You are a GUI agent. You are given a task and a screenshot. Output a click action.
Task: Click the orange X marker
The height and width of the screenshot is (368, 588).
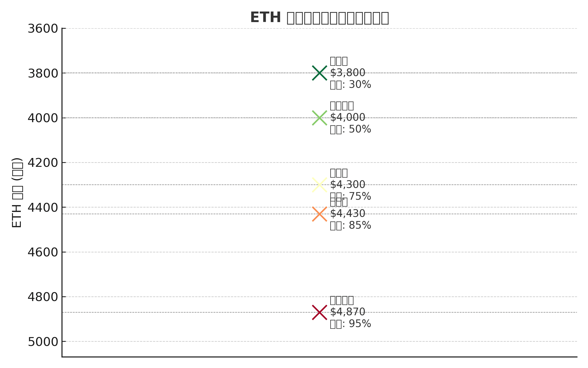(x=319, y=214)
